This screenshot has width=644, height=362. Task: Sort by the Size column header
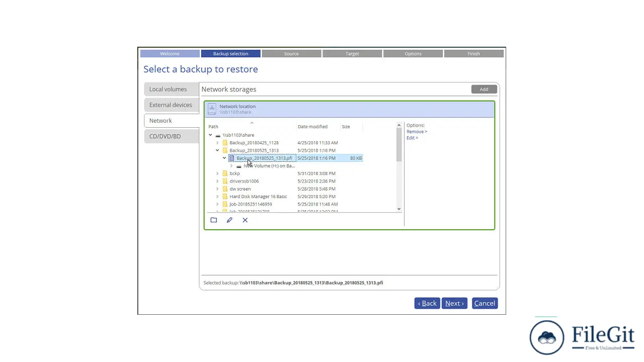(346, 127)
